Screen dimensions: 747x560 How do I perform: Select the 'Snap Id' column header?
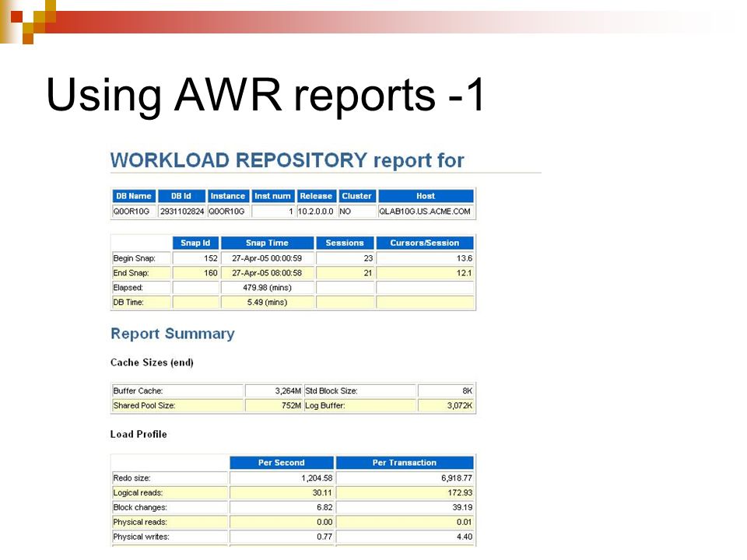click(195, 243)
